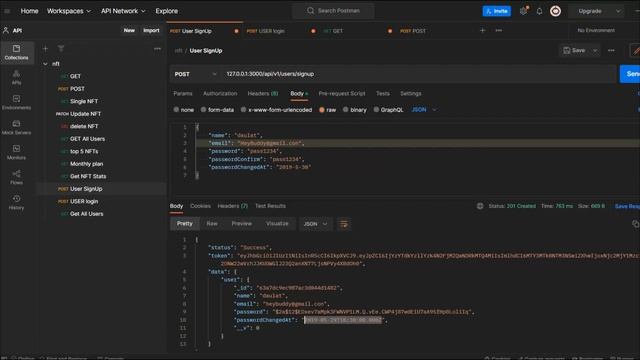Viewport: 640px width, 360px height.
Task: Open the notifications bell icon
Action: (539, 11)
